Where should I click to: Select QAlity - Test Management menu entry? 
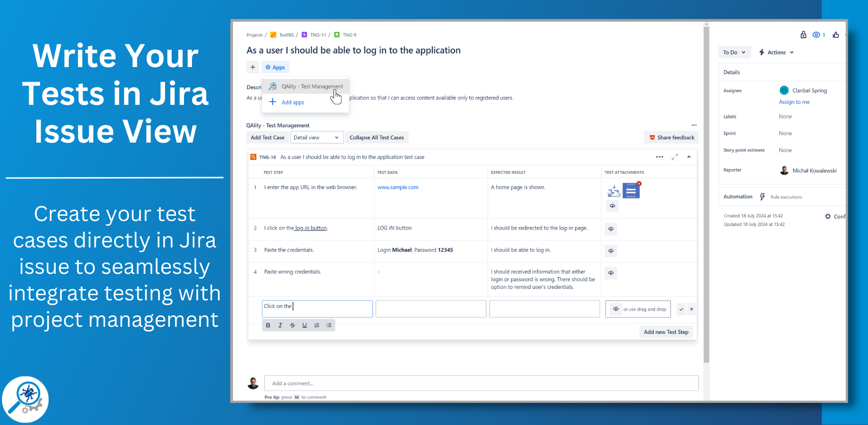pyautogui.click(x=306, y=86)
